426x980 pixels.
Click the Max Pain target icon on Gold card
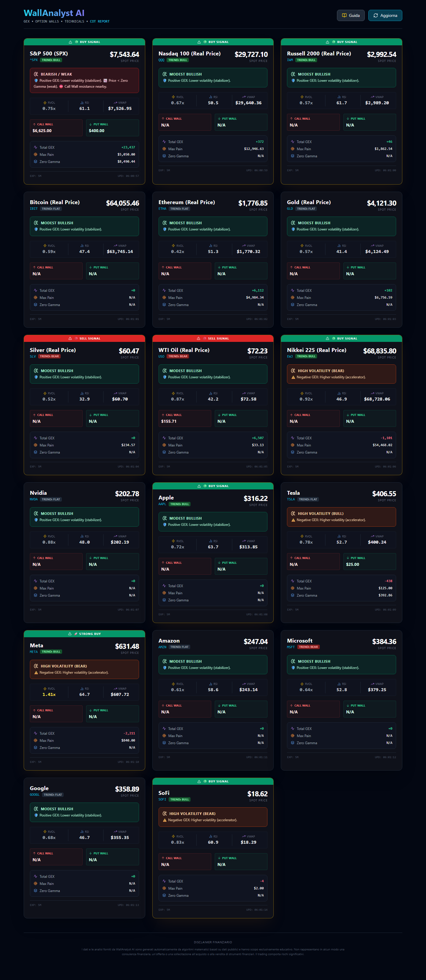point(293,297)
